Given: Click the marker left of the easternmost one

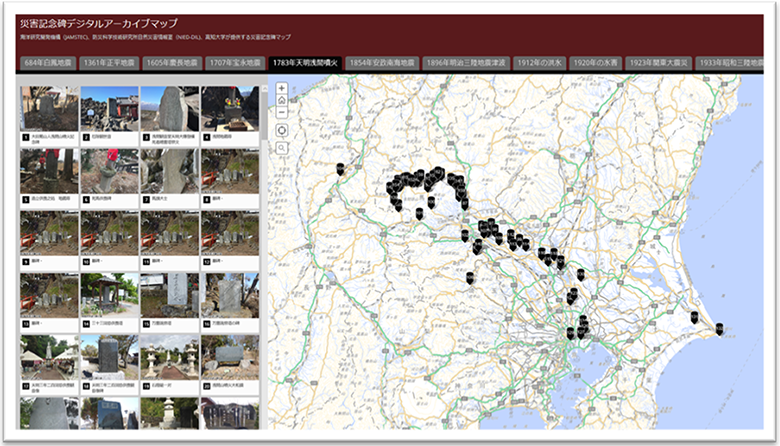Looking at the screenshot, I should click(x=693, y=317).
